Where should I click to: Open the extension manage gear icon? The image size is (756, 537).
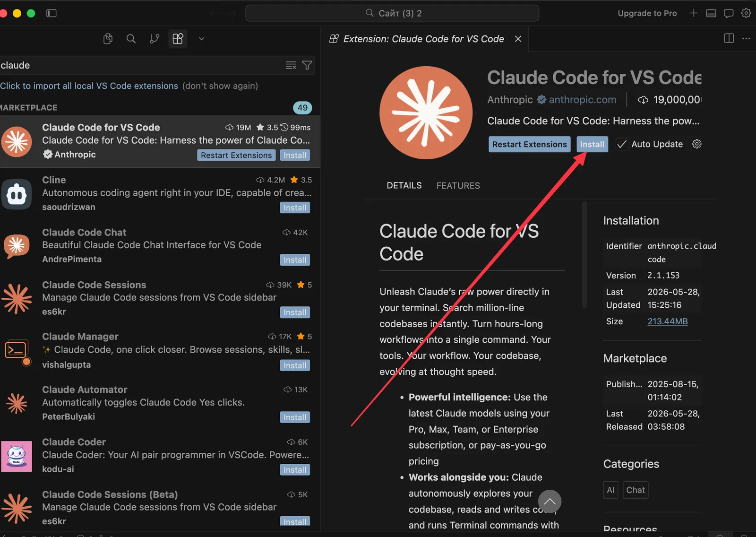pos(696,144)
